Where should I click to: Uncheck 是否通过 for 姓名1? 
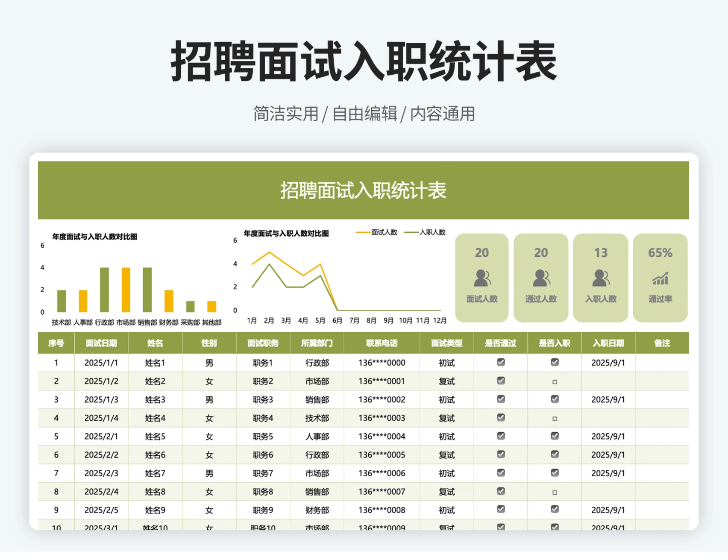(x=501, y=362)
